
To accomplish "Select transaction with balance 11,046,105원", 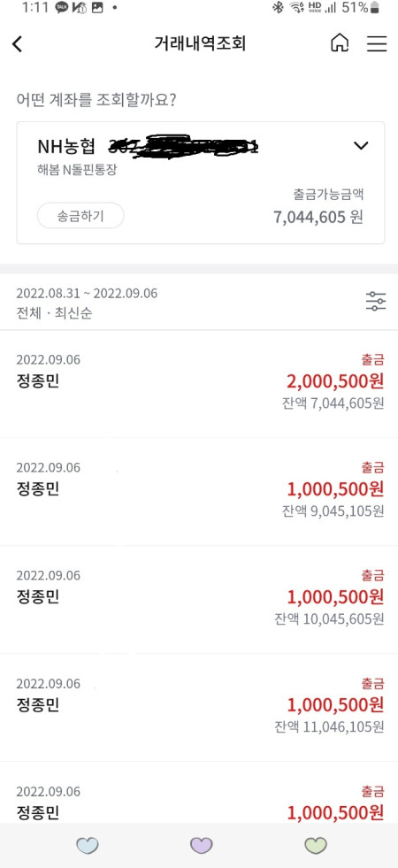I will pyautogui.click(x=199, y=708).
